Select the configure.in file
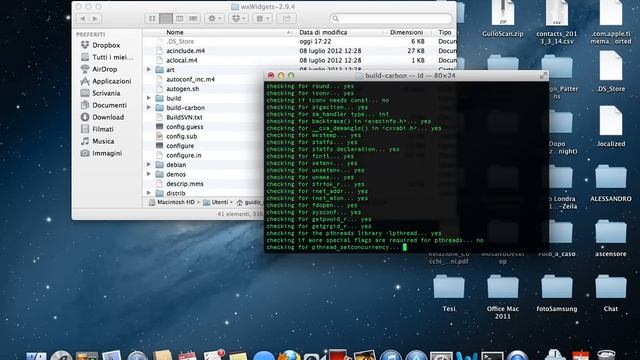The width and height of the screenshot is (640, 360). click(x=184, y=155)
